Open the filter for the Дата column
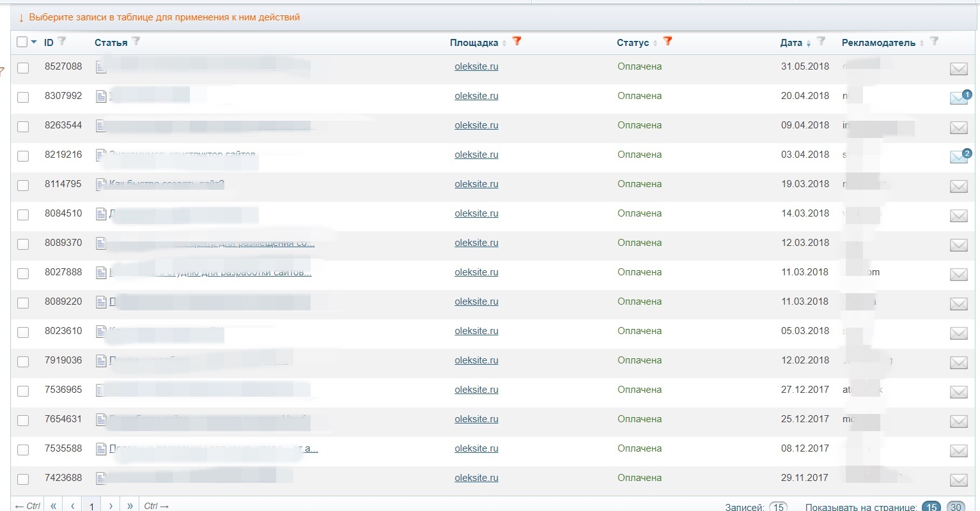Screen dimensions: 980x511 [821, 42]
